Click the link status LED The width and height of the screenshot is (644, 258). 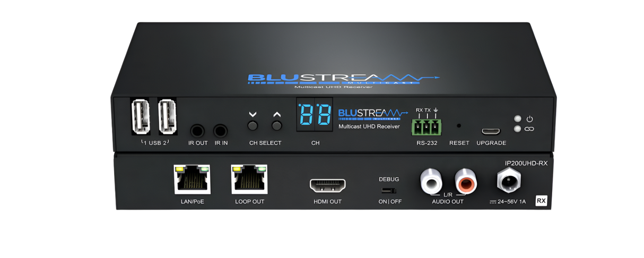pos(517,128)
